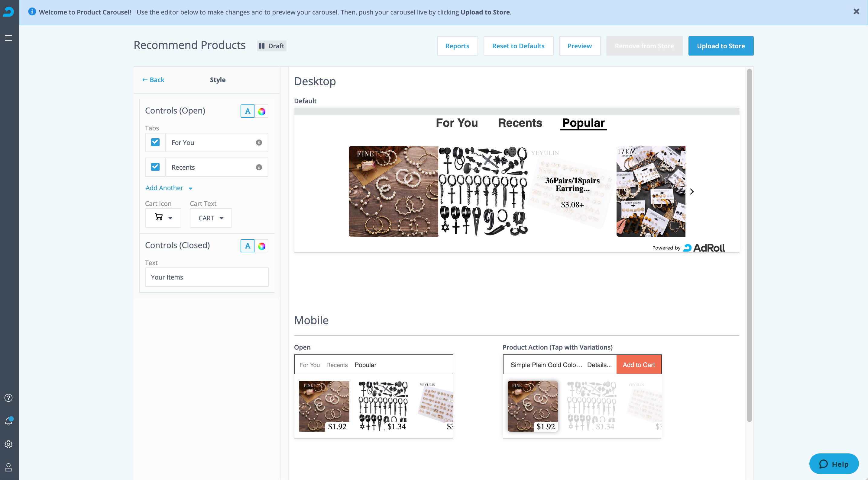Screen dimensions: 868x480
Task: Click next arrow on desktop carousel
Action: (691, 191)
